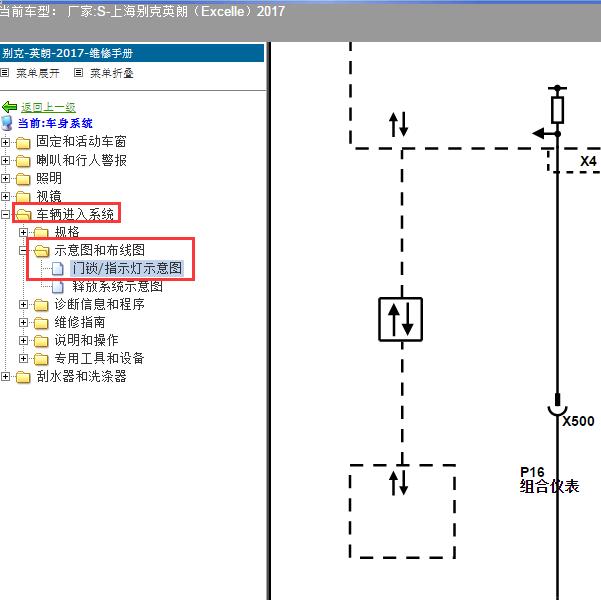Click the X500 connector label
Image resolution: width=601 pixels, height=600 pixels.
tap(578, 421)
